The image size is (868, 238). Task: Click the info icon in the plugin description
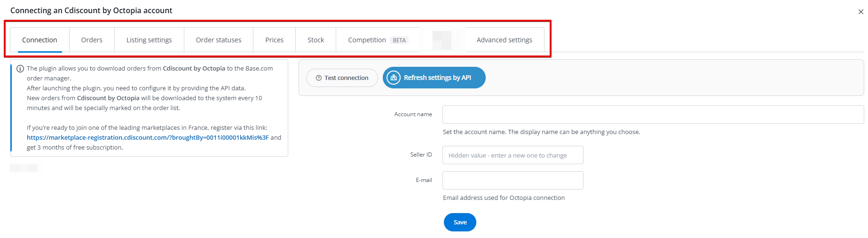[20, 69]
